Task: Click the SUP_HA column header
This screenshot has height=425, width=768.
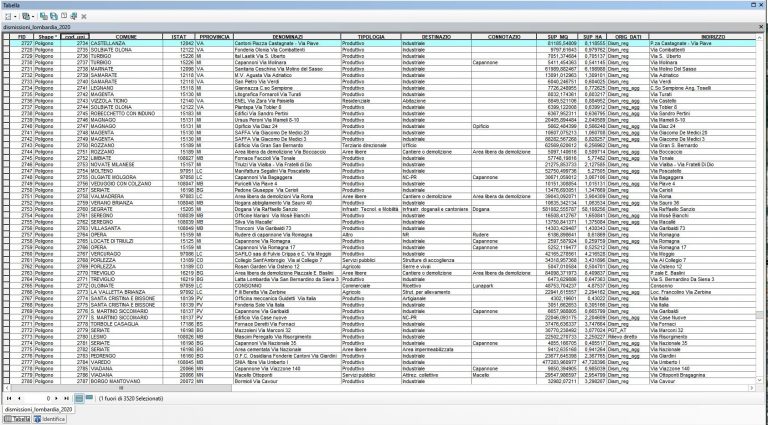Action: tap(593, 37)
